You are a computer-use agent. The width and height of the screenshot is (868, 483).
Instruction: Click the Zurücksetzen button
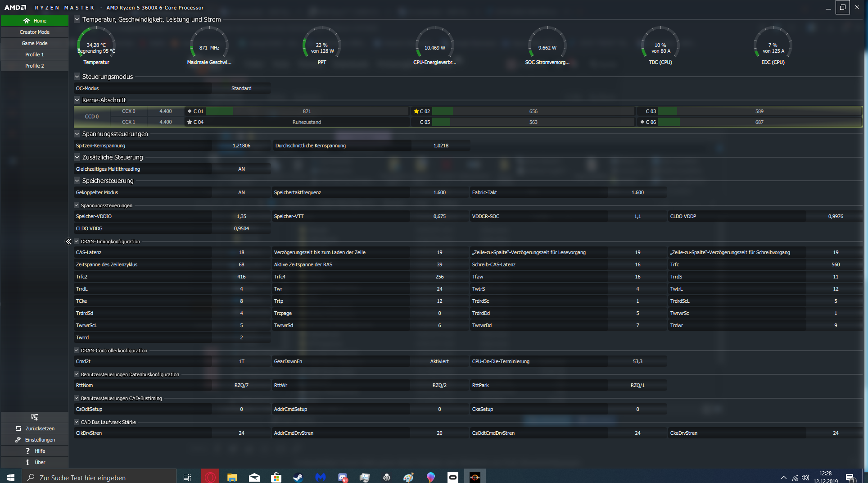pos(35,428)
